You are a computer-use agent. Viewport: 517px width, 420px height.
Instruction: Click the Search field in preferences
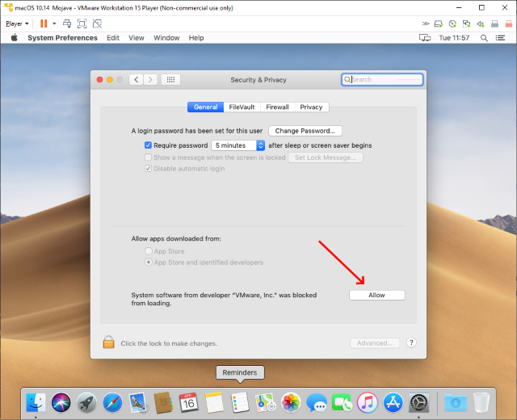coord(383,80)
